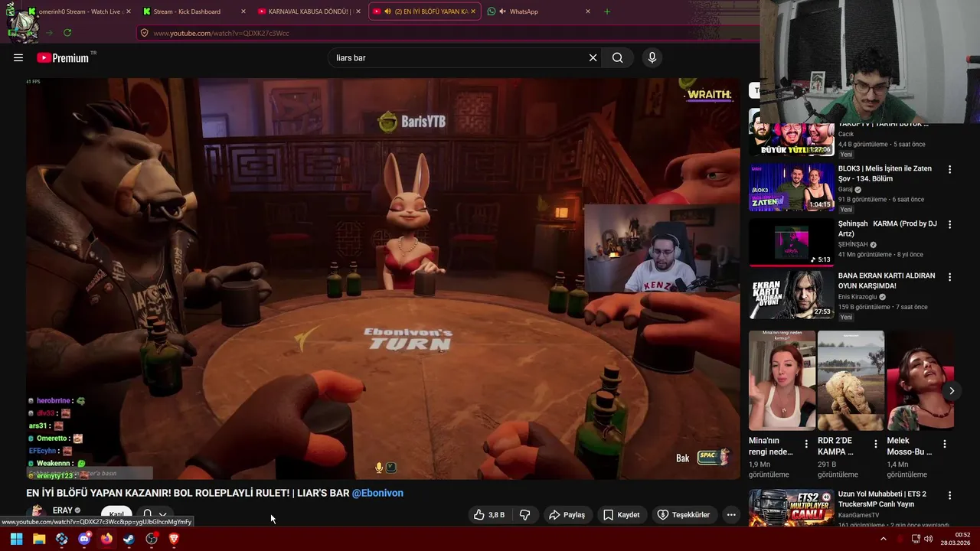Open options menu for Şehinşah KARMA
Screen dimensions: 980x551
(949, 225)
